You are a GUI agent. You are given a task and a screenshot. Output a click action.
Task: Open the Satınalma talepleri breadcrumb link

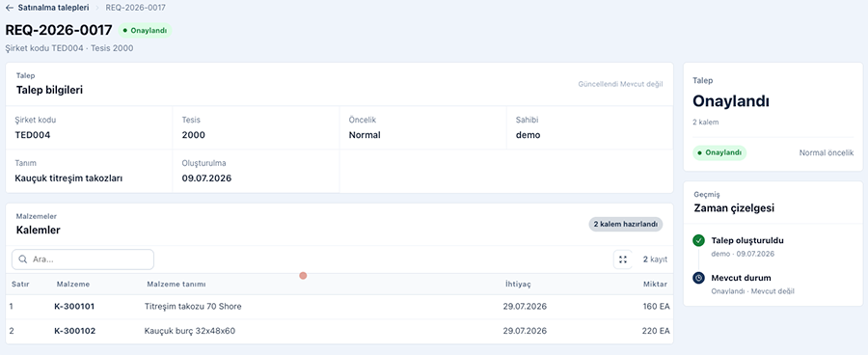pyautogui.click(x=53, y=8)
